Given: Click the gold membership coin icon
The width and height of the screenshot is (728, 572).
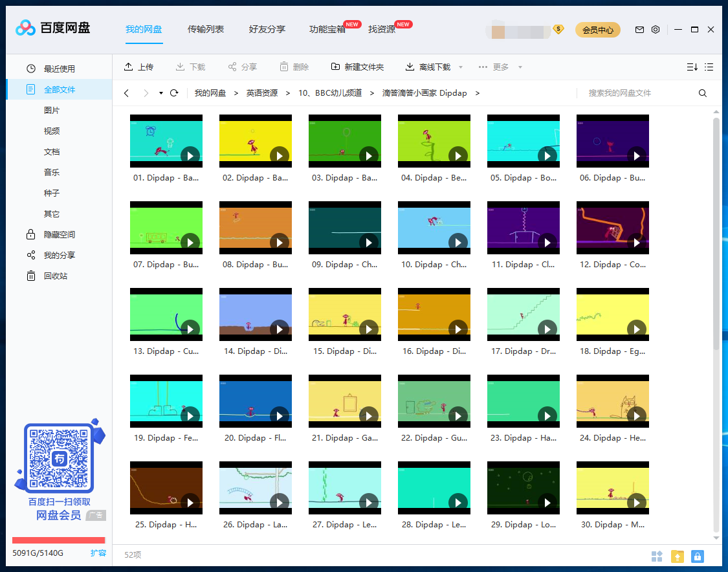Looking at the screenshot, I should 558,30.
